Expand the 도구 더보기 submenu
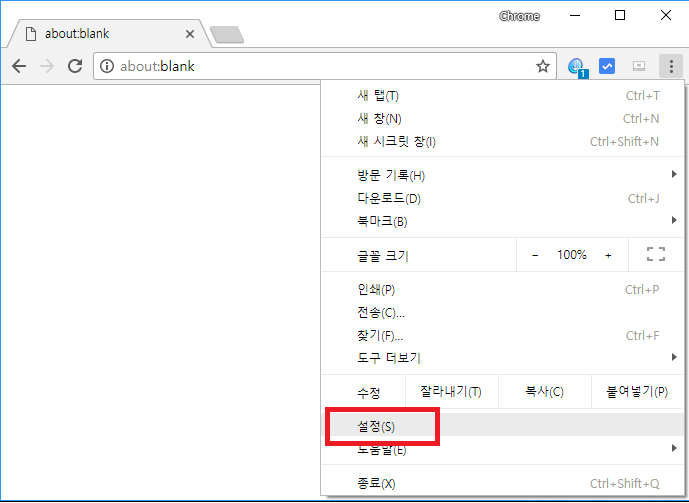689x503 pixels. [x=502, y=358]
